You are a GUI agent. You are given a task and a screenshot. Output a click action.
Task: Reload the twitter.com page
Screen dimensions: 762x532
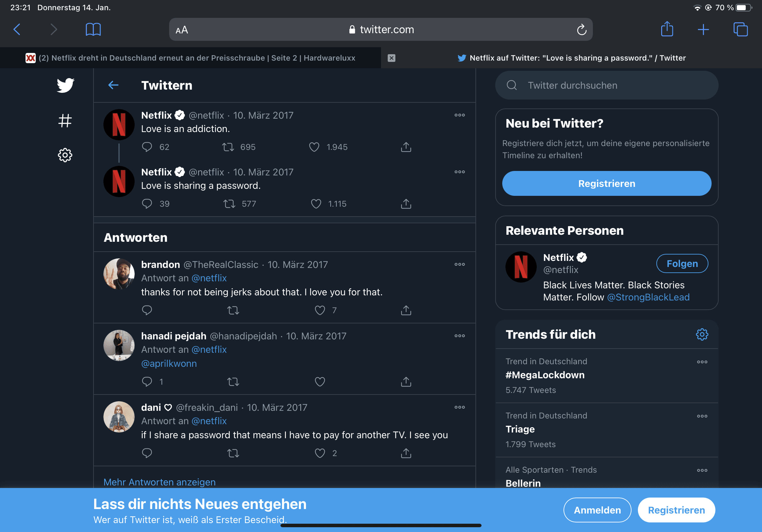581,30
